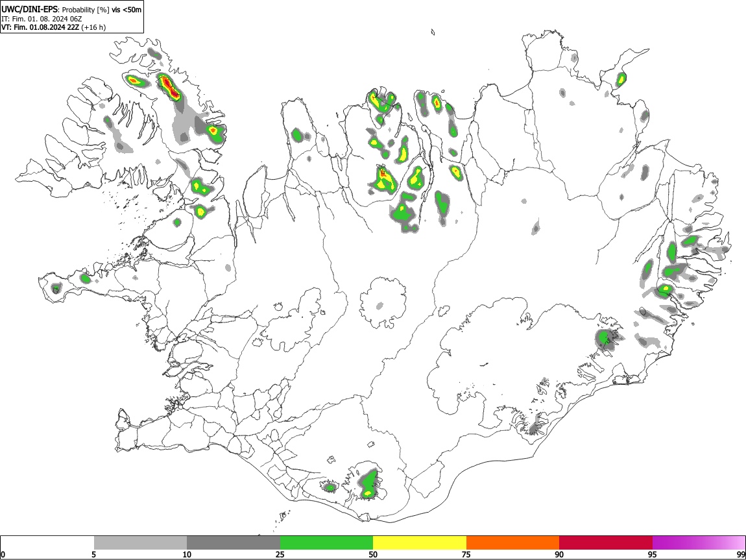
Task: Click the legend value '95'
Action: [653, 555]
